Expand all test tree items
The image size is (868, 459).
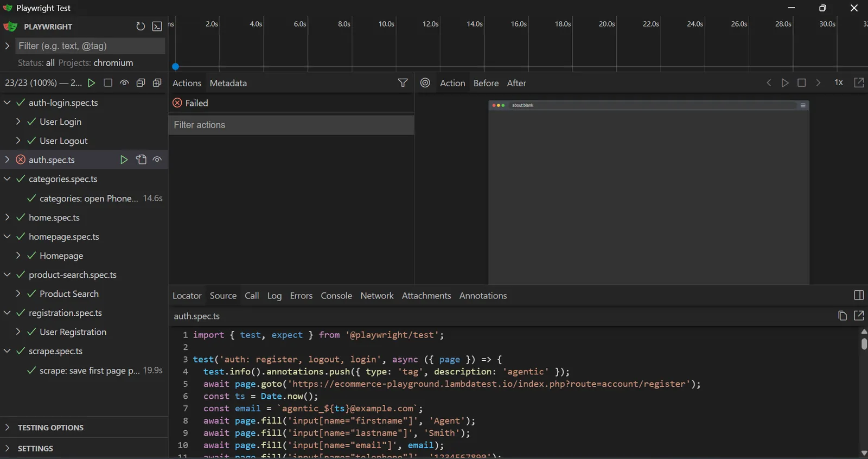click(x=157, y=83)
